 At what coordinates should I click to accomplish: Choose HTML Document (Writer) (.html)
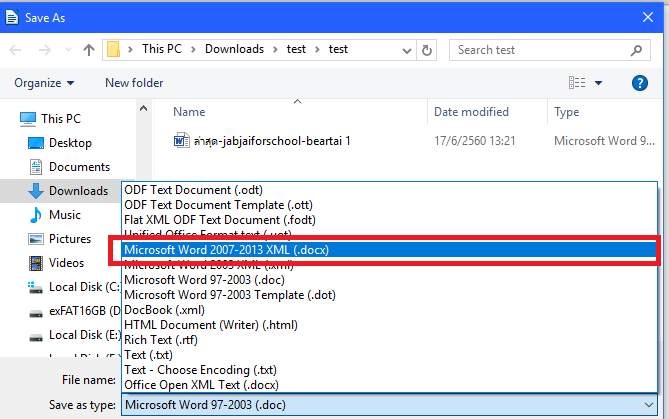tap(389, 325)
